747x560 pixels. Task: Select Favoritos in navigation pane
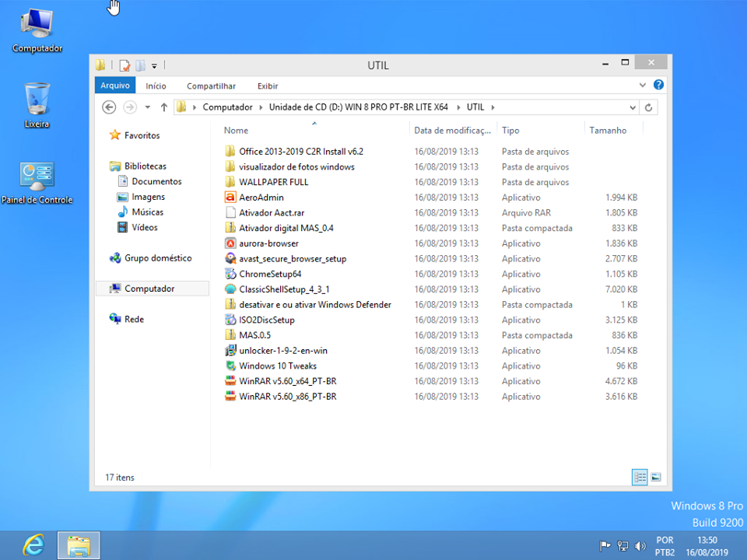135,135
